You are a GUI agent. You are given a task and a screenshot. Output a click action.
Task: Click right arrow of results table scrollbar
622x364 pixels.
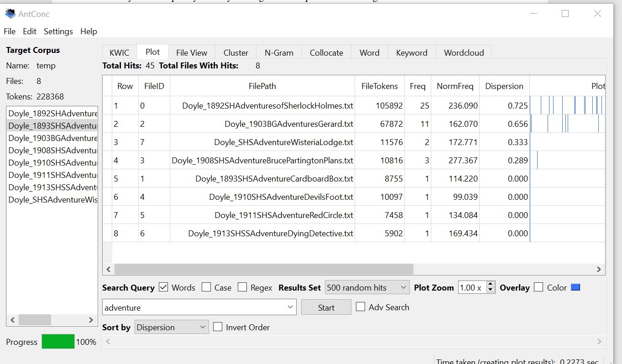pos(600,270)
